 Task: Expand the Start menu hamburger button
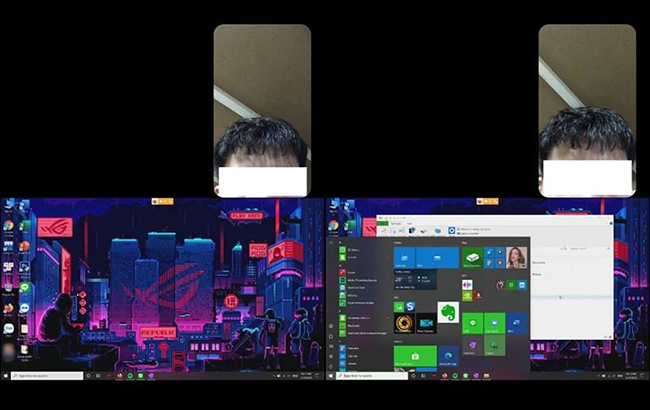point(331,243)
